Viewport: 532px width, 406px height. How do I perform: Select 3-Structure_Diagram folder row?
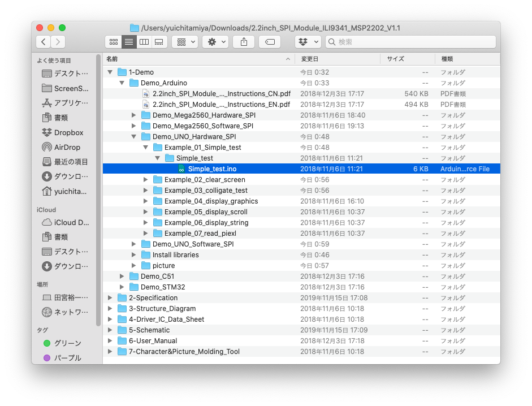[x=302, y=309]
